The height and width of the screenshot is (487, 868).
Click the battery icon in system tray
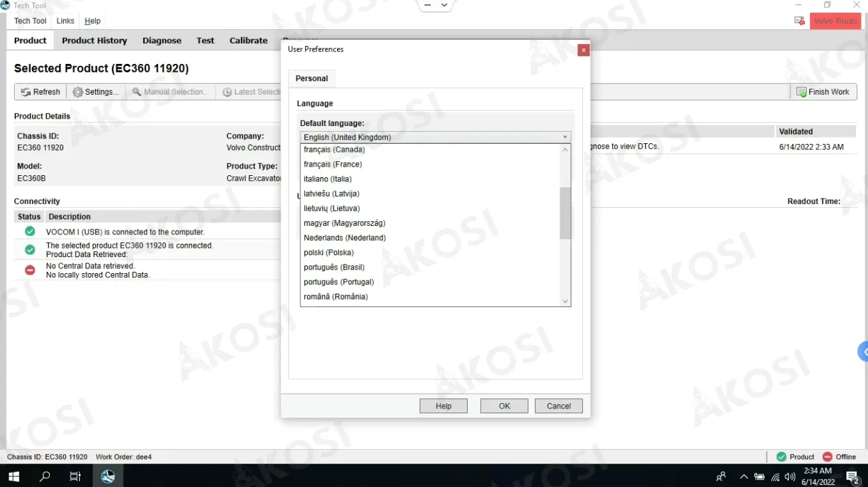[x=759, y=476]
